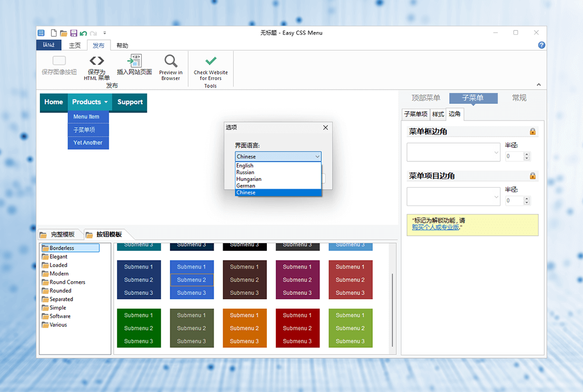Open the interface language Chinese combo box
The width and height of the screenshot is (583, 392).
coord(278,156)
